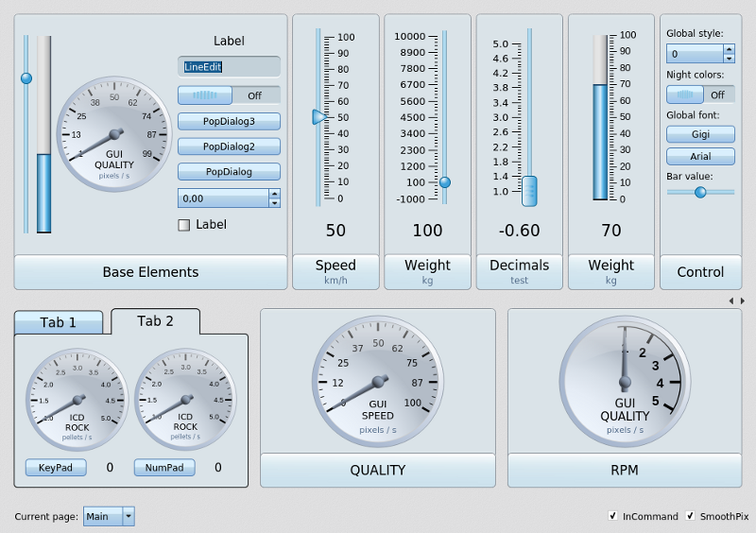Image resolution: width=756 pixels, height=533 pixels.
Task: Click the Weight slider round knob
Action: tap(445, 182)
